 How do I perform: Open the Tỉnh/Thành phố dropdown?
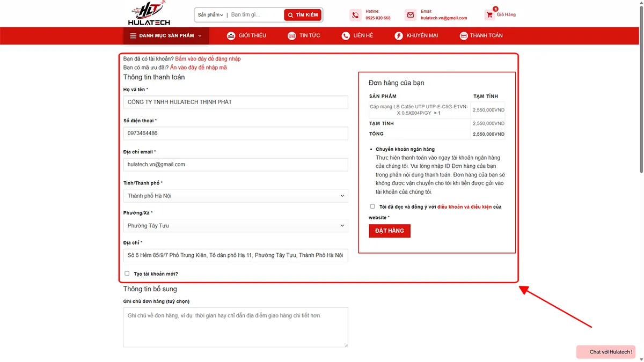coord(236,196)
